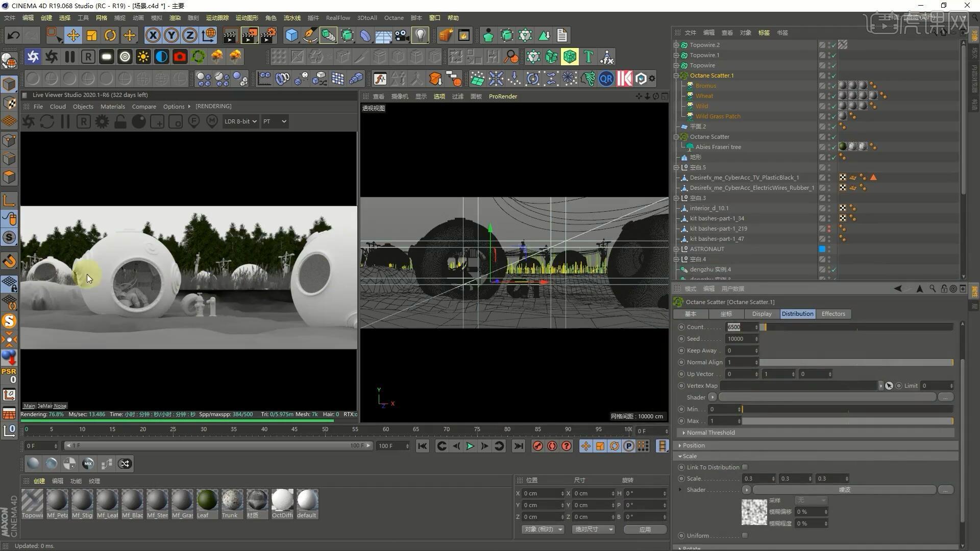Open 绝对尺寸 size dropdown
The image size is (980, 551).
593,529
